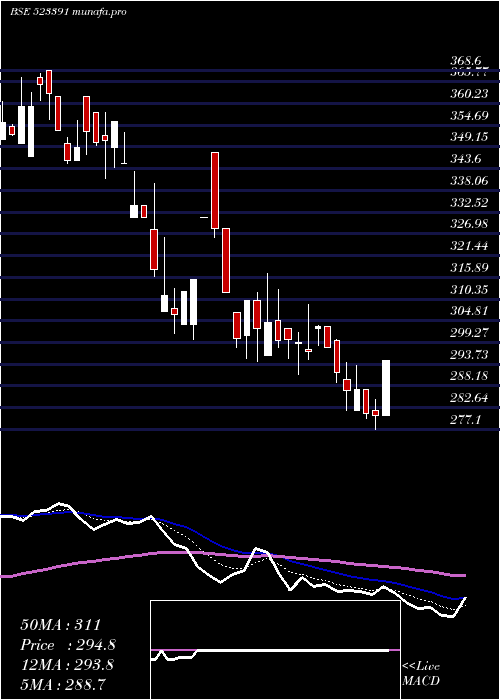Viewport: 500px width, 700px height.
Task: Click the 277.1 price axis label
Action: point(465,420)
